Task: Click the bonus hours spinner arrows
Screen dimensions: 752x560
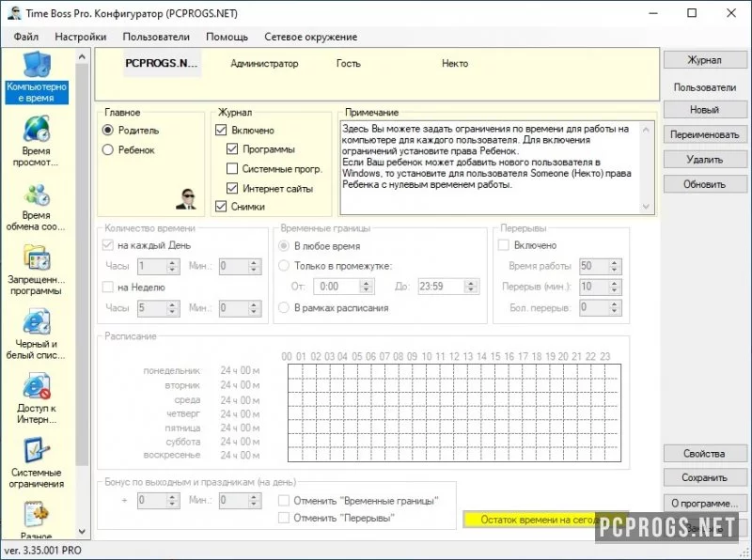Action: (x=173, y=501)
